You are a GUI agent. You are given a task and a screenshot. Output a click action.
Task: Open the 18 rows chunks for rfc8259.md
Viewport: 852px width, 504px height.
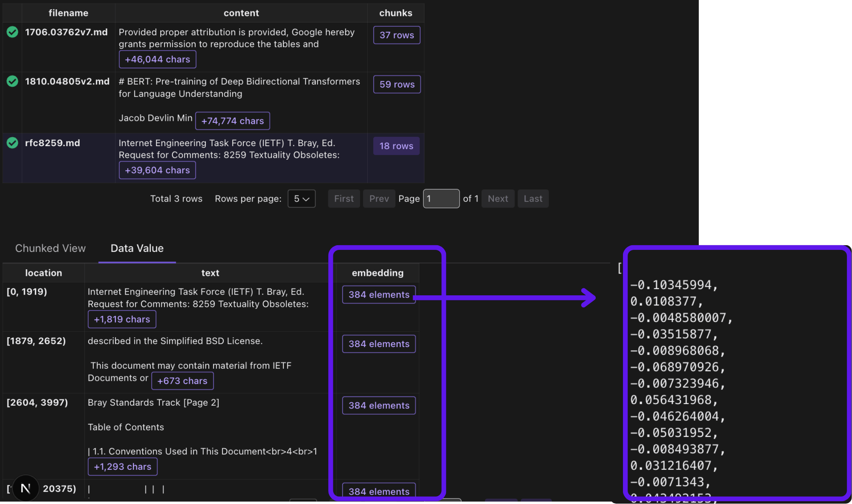[x=396, y=146]
